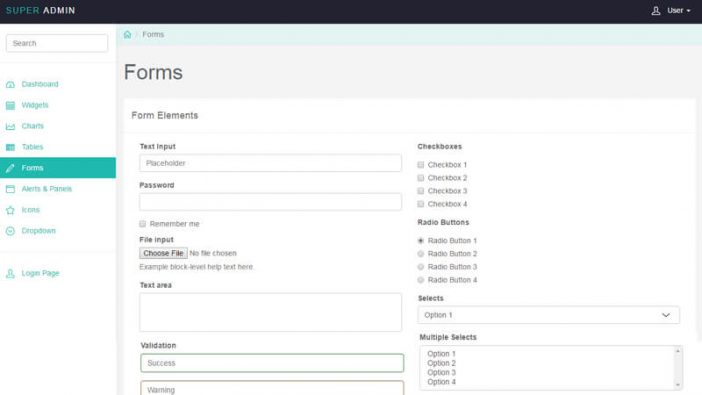Click the Tables grid icon
The height and width of the screenshot is (395, 702).
[x=10, y=147]
